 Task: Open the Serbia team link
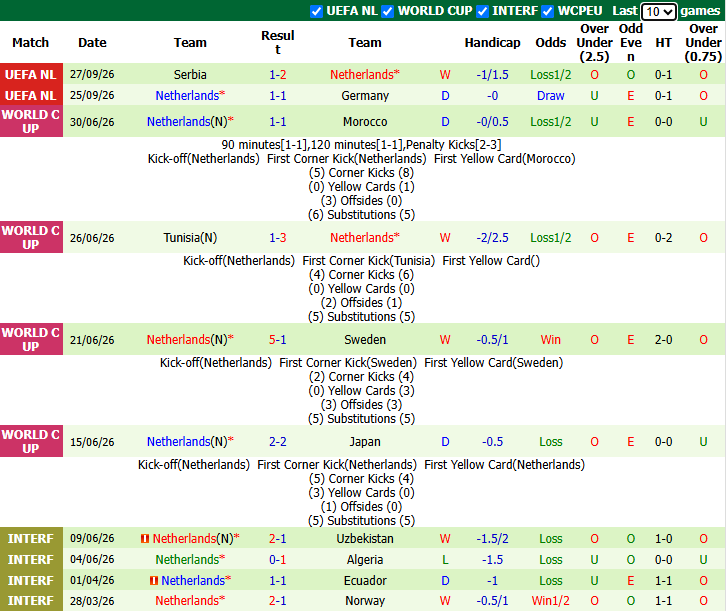(x=190, y=75)
